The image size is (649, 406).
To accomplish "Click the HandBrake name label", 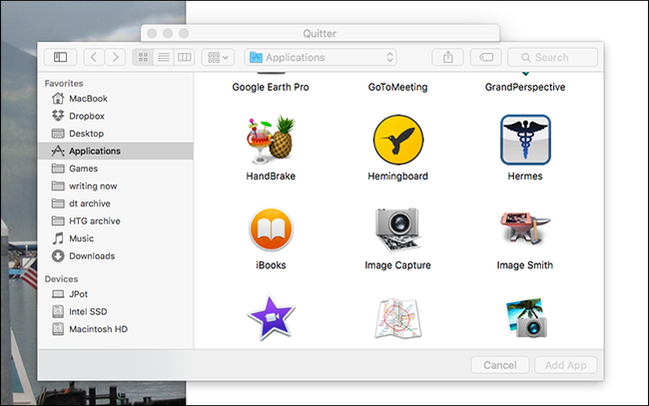I will pyautogui.click(x=271, y=176).
